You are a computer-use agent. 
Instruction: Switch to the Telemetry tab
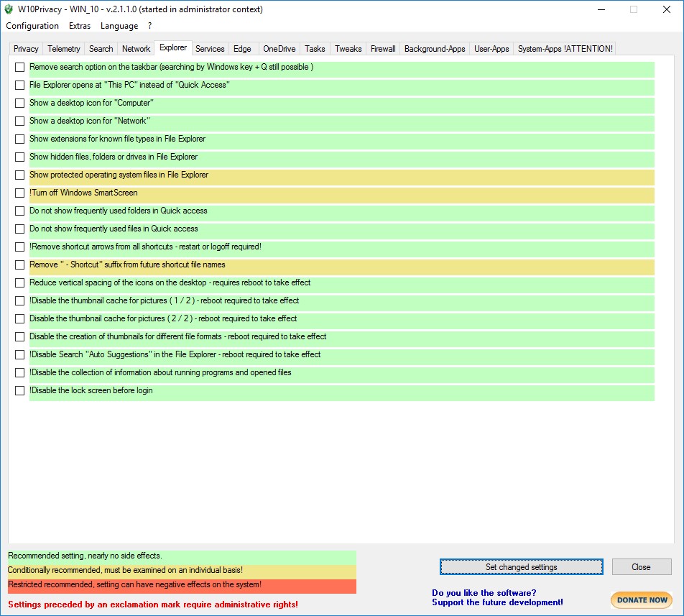64,49
